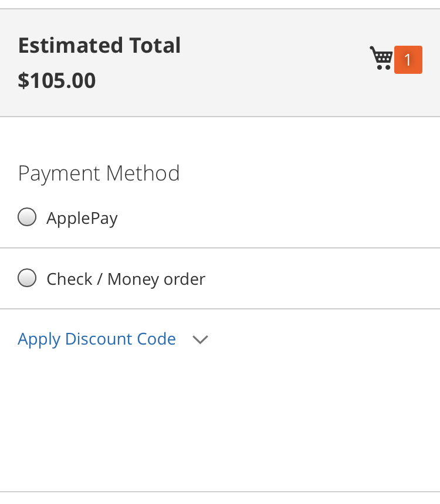
Task: Pick the ApplePay payment option circle
Action: [x=27, y=217]
